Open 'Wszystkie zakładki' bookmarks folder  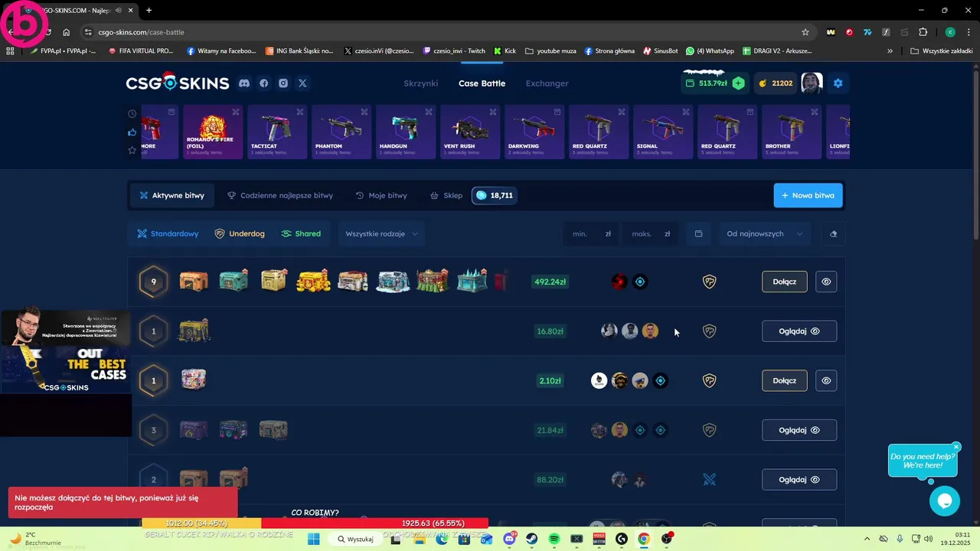click(x=942, y=51)
